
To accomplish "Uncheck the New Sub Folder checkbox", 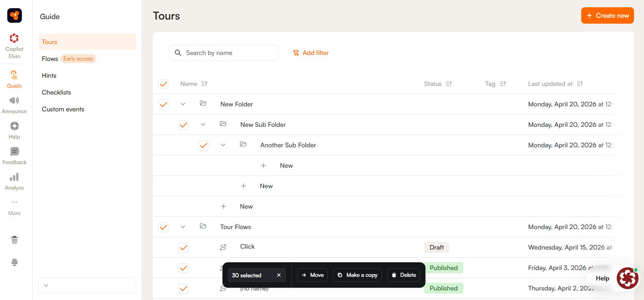I will tap(183, 125).
